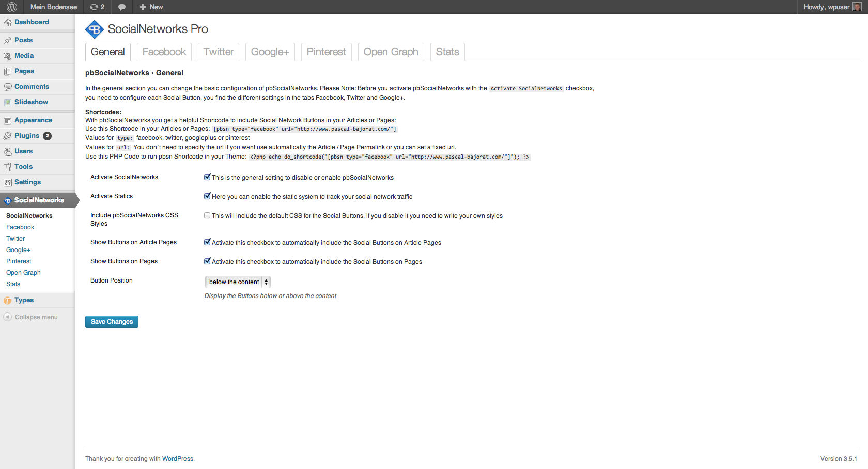Image resolution: width=868 pixels, height=469 pixels.
Task: Click the SocialNetworks sidebar menu icon
Action: 8,200
